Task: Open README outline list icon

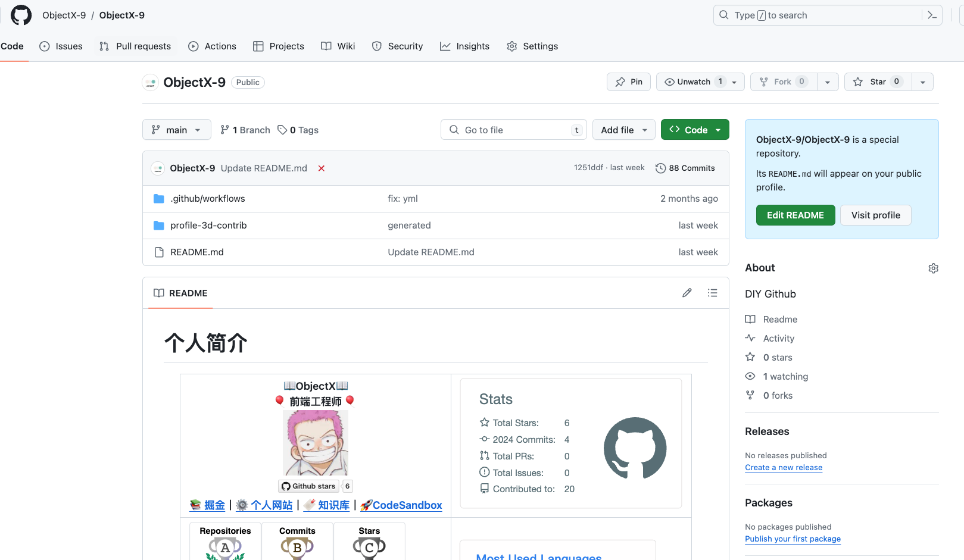Action: click(x=712, y=293)
